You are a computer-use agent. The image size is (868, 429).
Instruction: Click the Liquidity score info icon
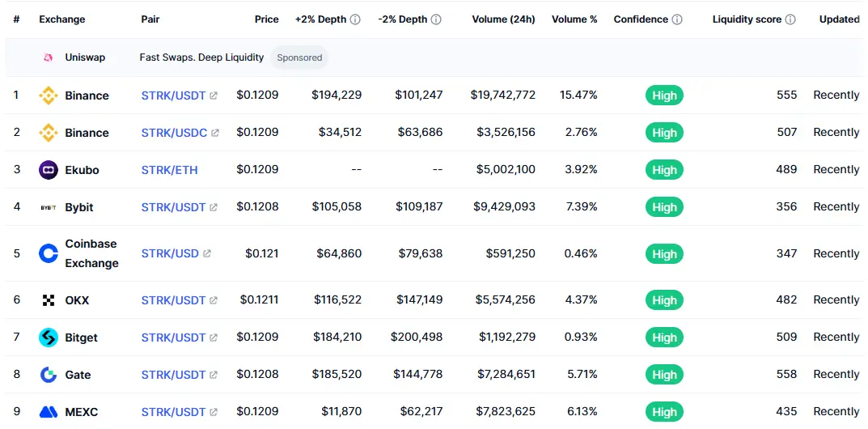(x=790, y=19)
